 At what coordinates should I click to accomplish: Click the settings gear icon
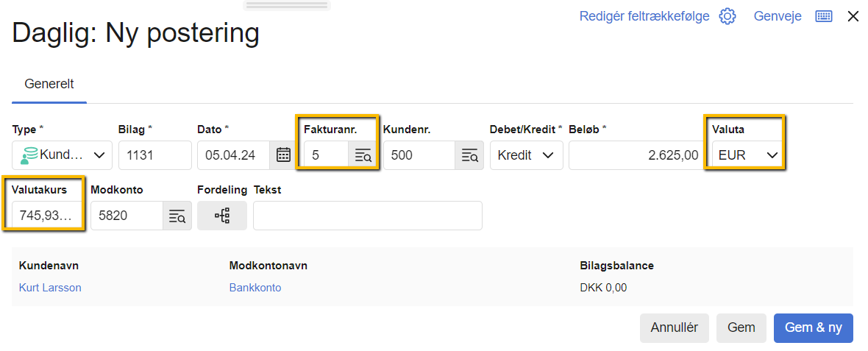728,16
